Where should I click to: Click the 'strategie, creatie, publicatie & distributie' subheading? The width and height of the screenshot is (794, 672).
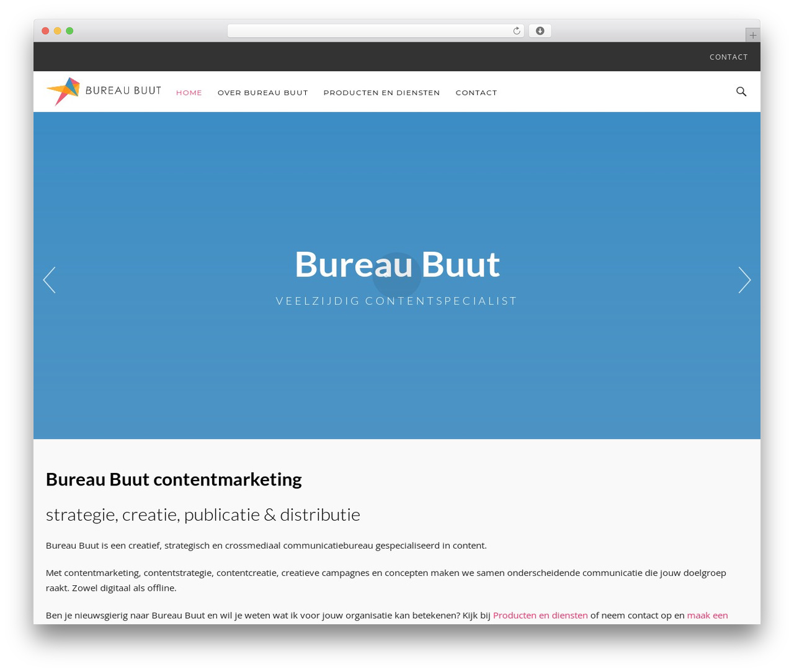[x=203, y=515]
